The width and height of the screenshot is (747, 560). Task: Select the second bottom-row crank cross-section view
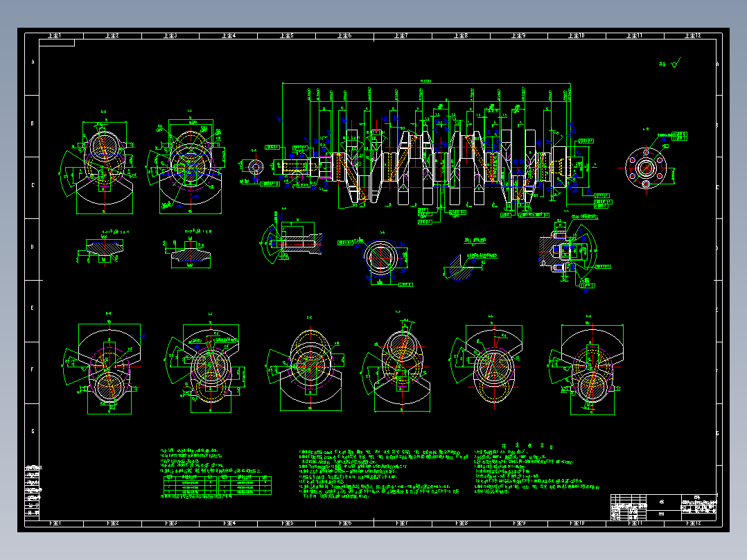point(205,364)
